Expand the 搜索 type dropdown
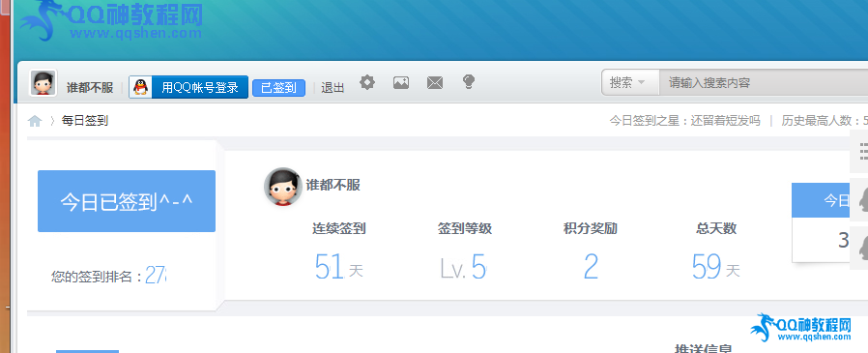Viewport: 868px width, 353px height. (630, 83)
